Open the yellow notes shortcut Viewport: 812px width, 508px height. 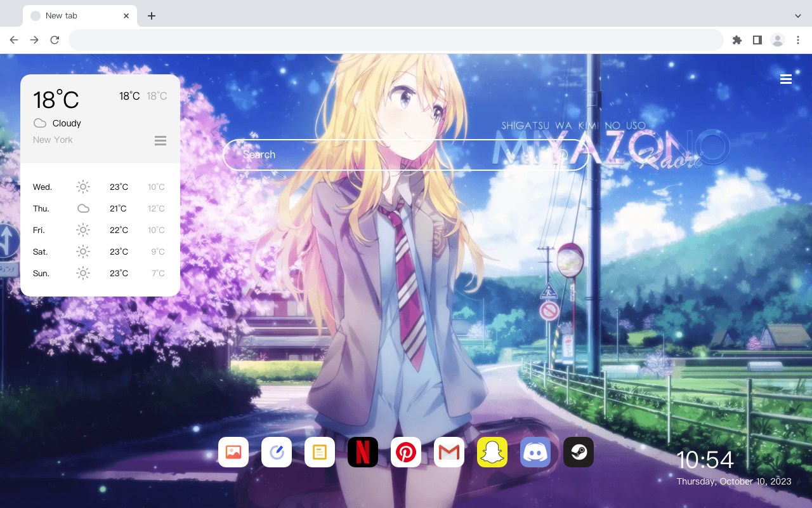[320, 452]
